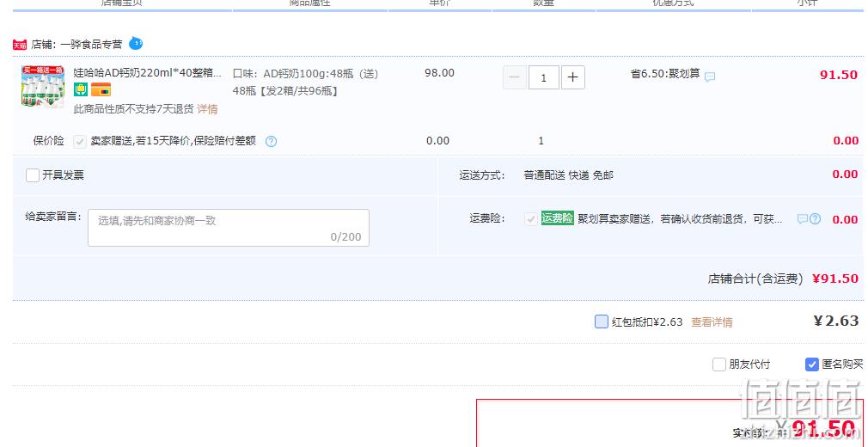This screenshot has width=868, height=447.
Task: Toggle the 运费险 checkbox
Action: point(531,219)
